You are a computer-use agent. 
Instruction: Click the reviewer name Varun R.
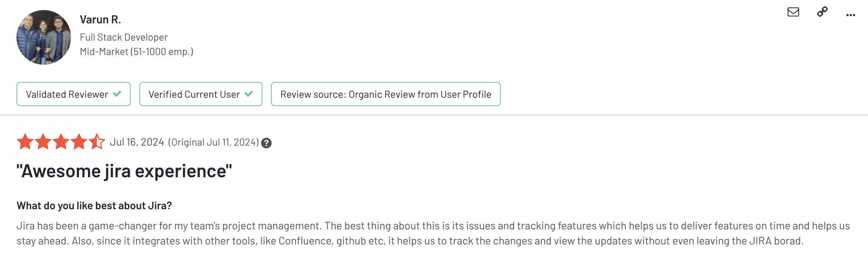(100, 19)
